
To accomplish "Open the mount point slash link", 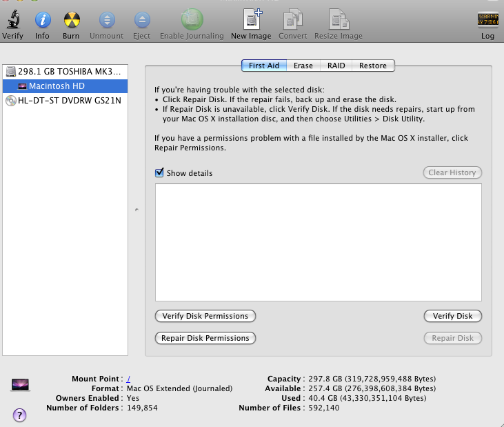I will [x=128, y=379].
